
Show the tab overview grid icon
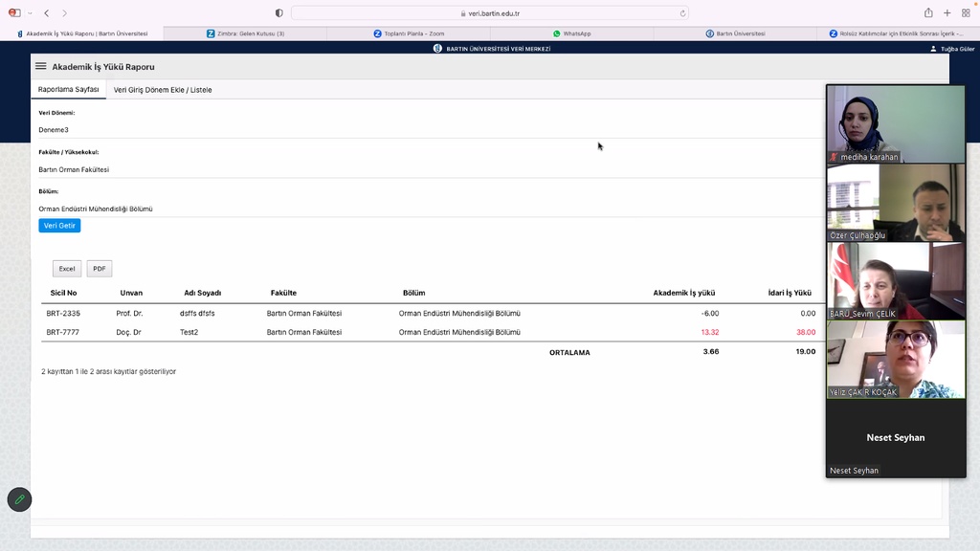[966, 13]
